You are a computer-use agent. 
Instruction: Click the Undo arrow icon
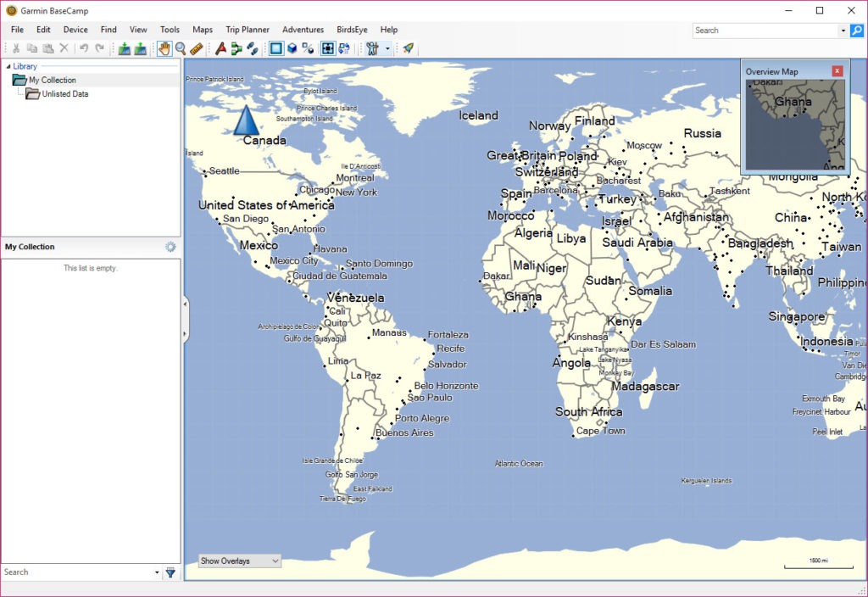pyautogui.click(x=84, y=48)
